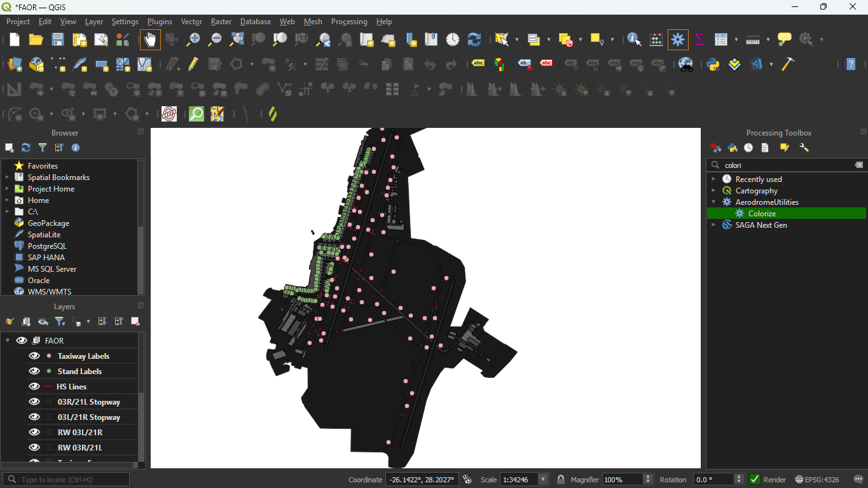Image resolution: width=868 pixels, height=488 pixels.
Task: Click the Zoom In magnifier tool
Action: click(x=193, y=39)
